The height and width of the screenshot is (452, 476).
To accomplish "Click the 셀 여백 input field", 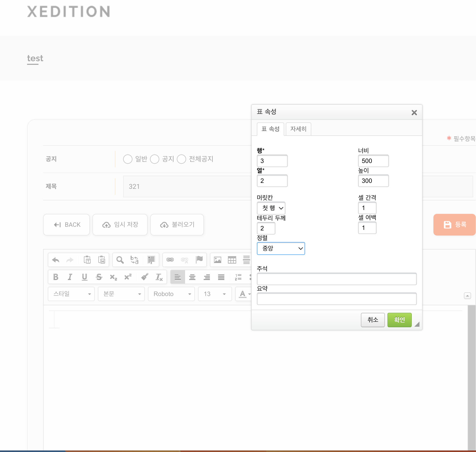I will pyautogui.click(x=367, y=228).
